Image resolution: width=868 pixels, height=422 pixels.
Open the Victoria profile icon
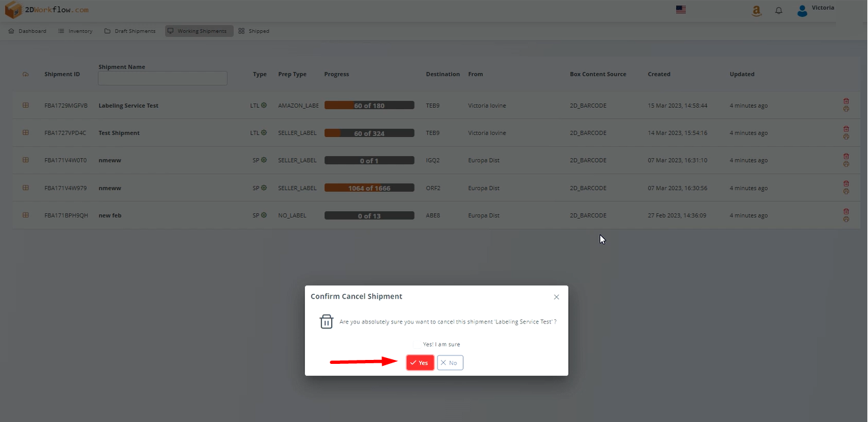[x=802, y=10]
